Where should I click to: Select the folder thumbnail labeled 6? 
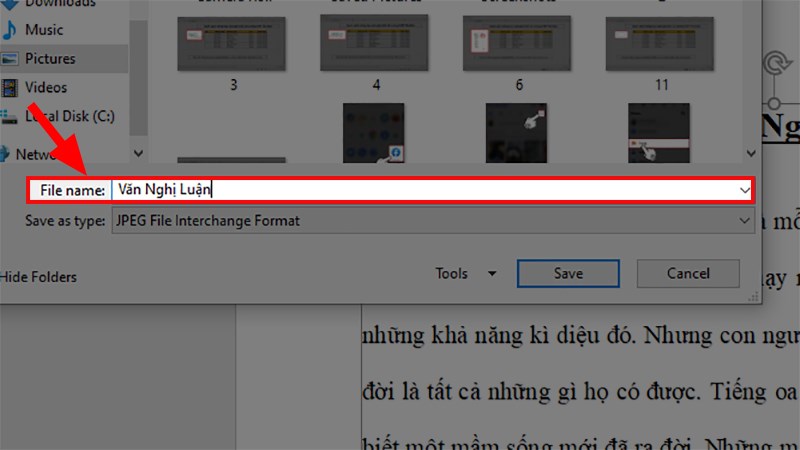tap(517, 43)
